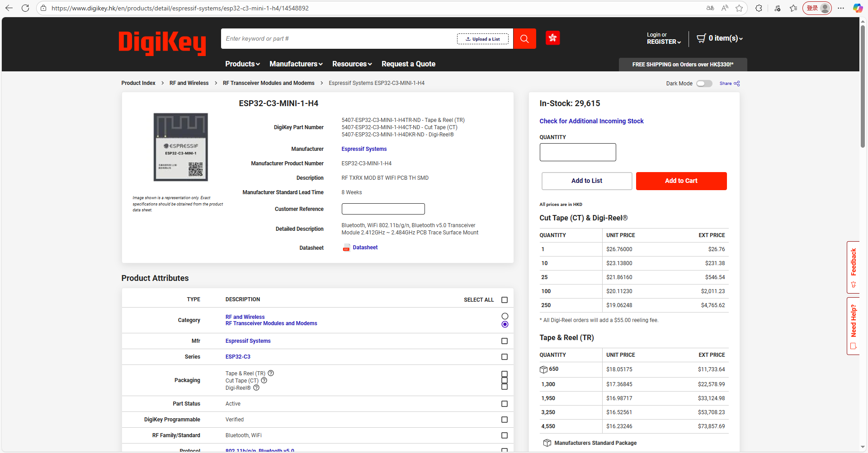The image size is (868, 453).
Task: Open the Copilot sidebar icon
Action: pyautogui.click(x=858, y=8)
